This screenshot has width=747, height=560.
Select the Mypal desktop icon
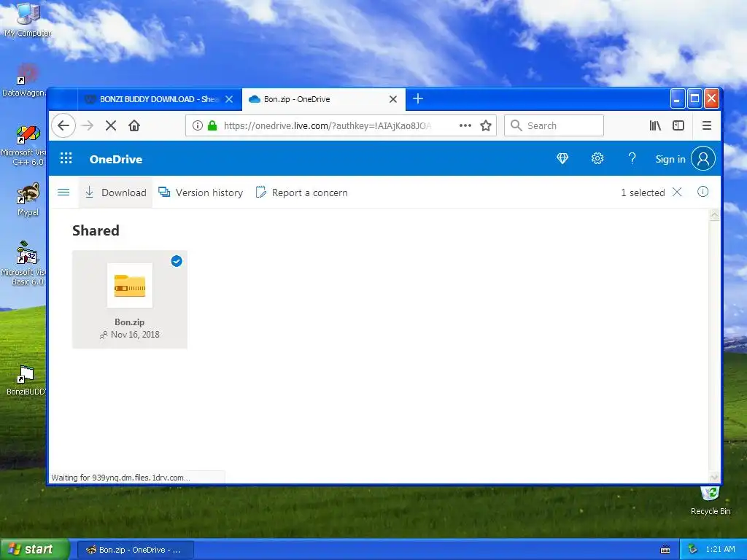pos(28,200)
